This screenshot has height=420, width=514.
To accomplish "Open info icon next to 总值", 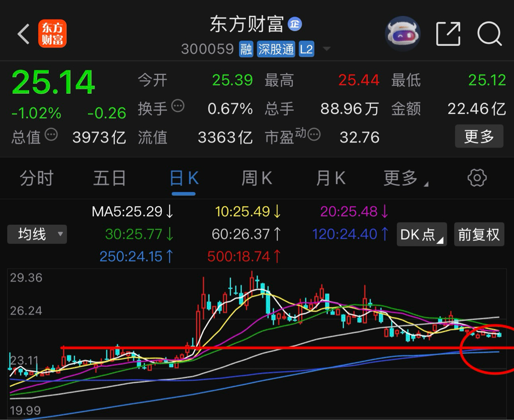I will (51, 134).
